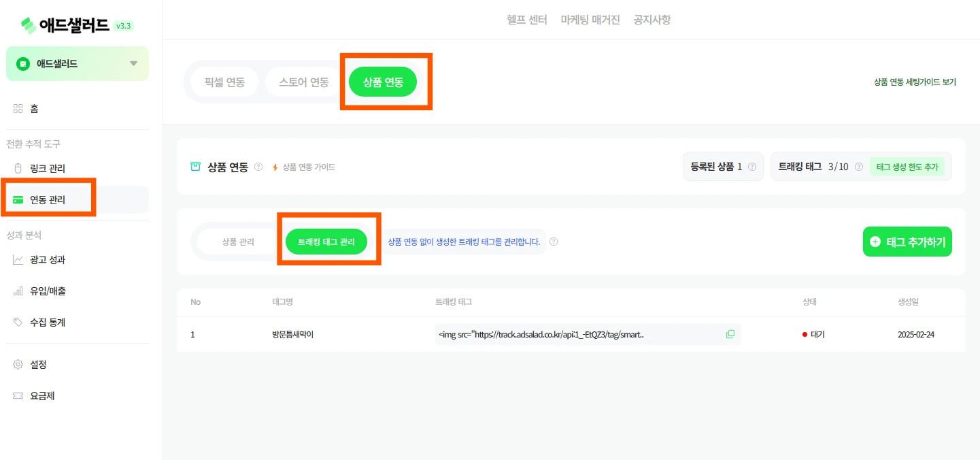Expand the 애드샐러드 workspace dropdown

pos(133,63)
